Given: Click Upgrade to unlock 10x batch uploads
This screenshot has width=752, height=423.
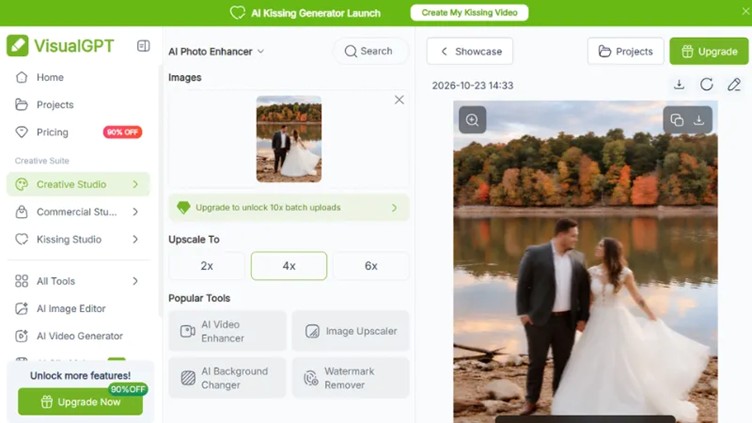Looking at the screenshot, I should (289, 208).
